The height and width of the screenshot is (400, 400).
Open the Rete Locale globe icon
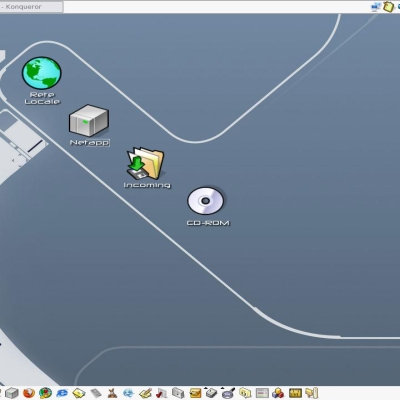pos(42,73)
